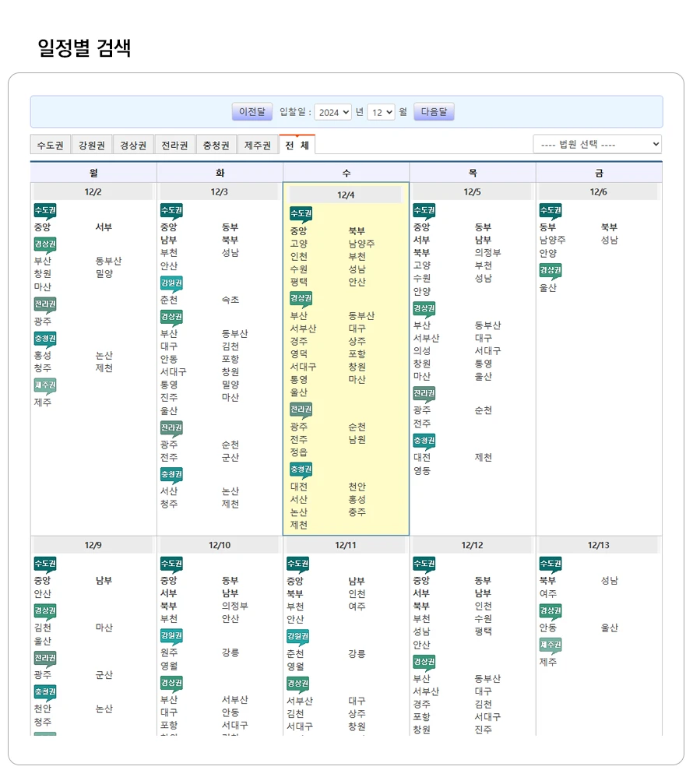Click the 제주권 badge icon under 12/13

pos(551,645)
